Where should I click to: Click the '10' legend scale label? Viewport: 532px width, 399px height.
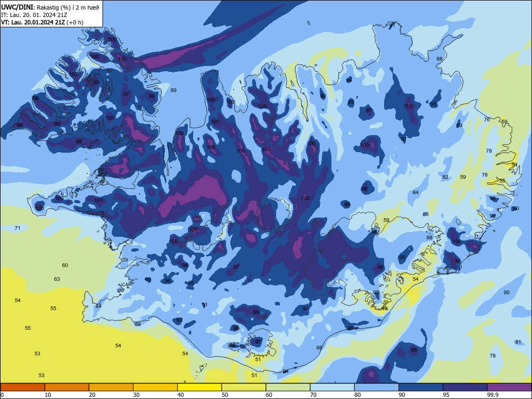pyautogui.click(x=48, y=395)
